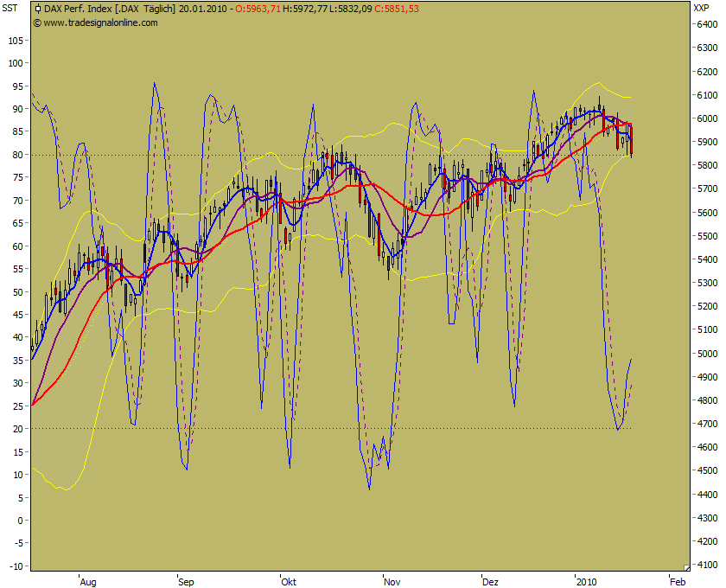Viewport: 726px width, 588px height.
Task: Click the pin icon in the chart title bar
Action: click(36, 8)
